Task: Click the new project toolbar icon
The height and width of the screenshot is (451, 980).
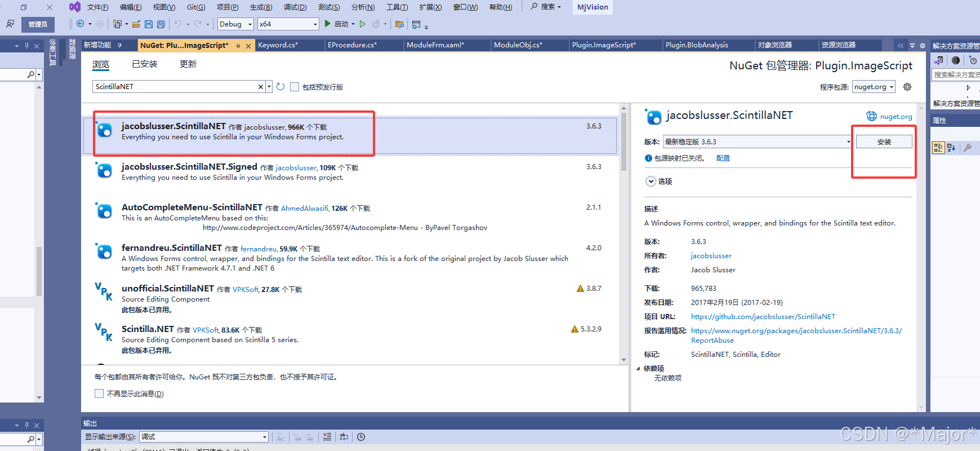Action: 117,24
